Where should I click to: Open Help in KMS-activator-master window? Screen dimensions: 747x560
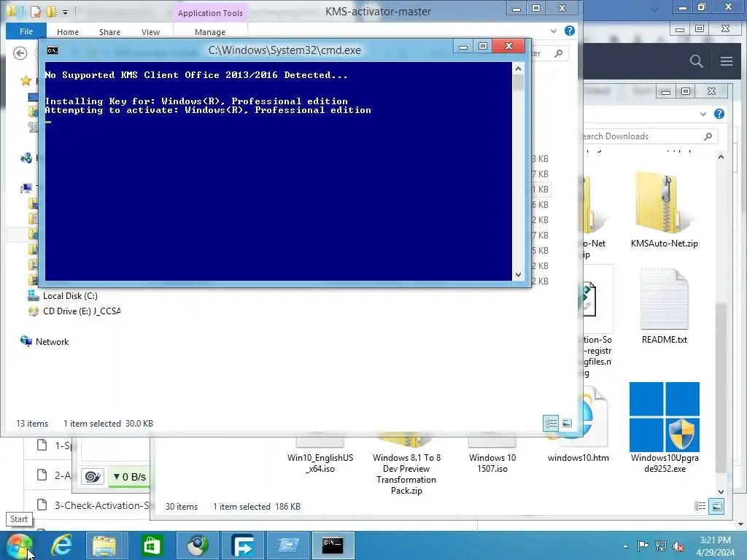tap(569, 31)
